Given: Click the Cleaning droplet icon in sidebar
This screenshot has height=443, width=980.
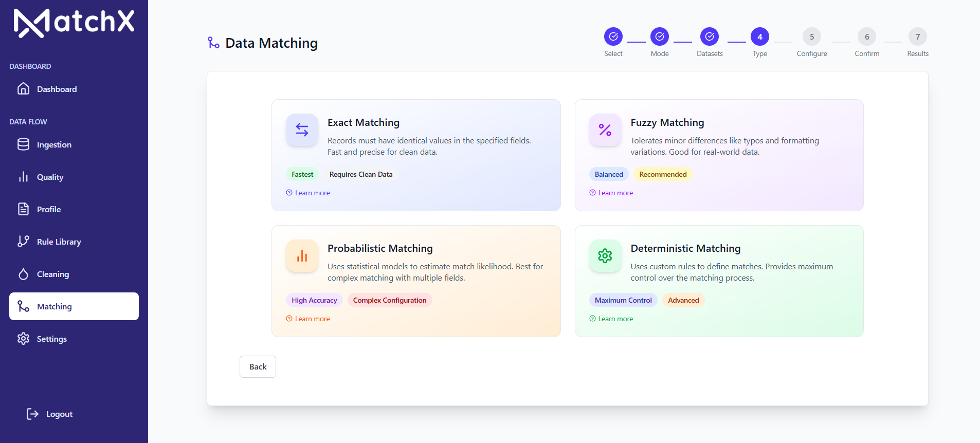Looking at the screenshot, I should coord(23,274).
